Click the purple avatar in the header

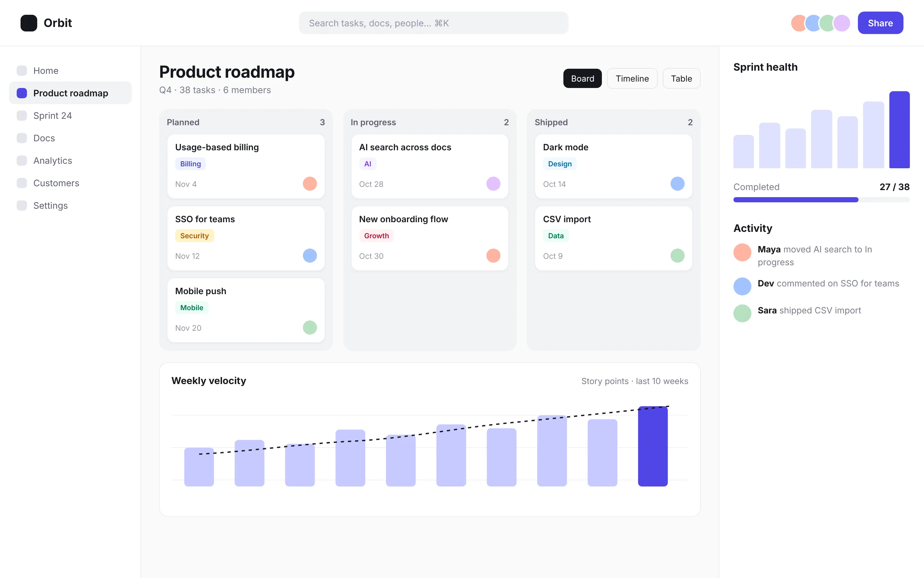(x=842, y=23)
